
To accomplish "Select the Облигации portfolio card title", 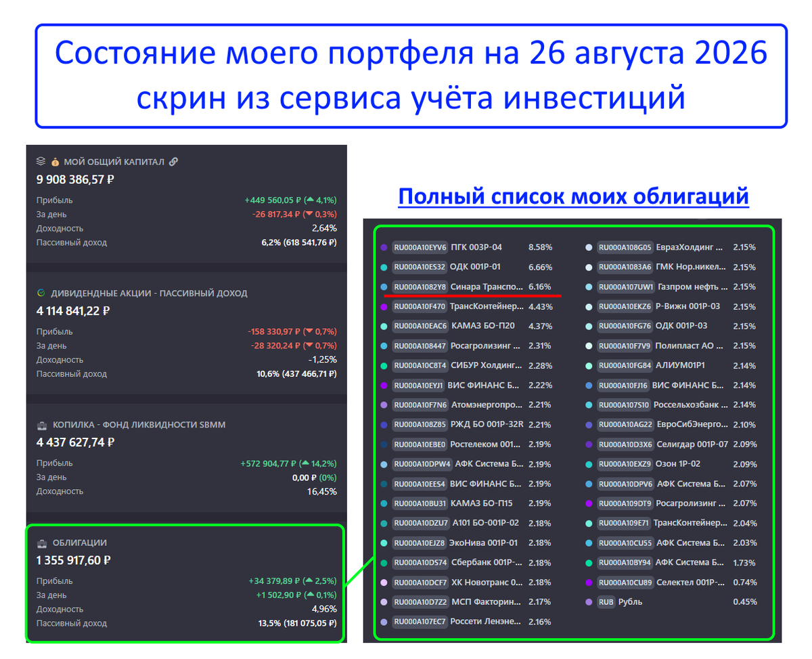I will (x=80, y=543).
